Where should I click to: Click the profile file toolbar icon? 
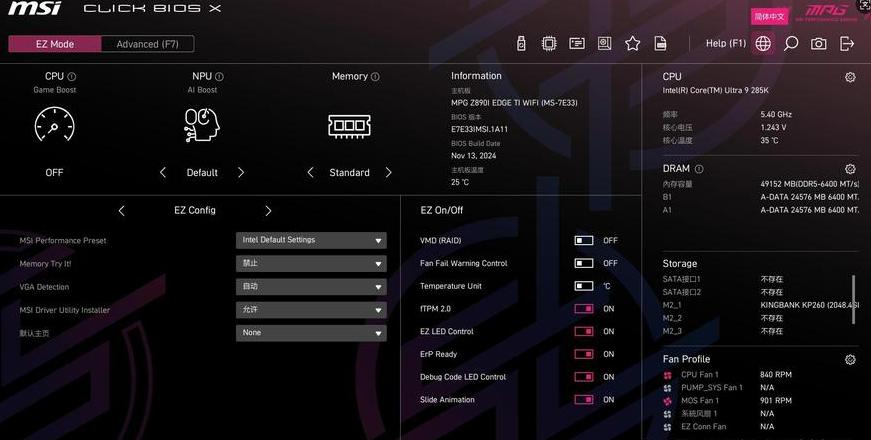pos(660,43)
